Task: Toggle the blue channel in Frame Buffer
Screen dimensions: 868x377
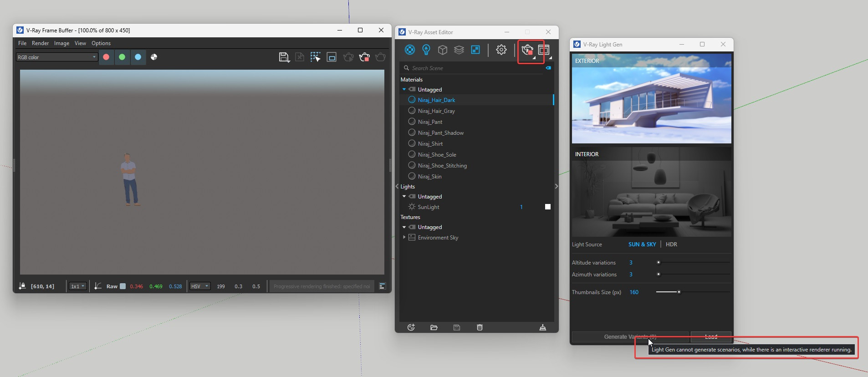Action: click(138, 57)
